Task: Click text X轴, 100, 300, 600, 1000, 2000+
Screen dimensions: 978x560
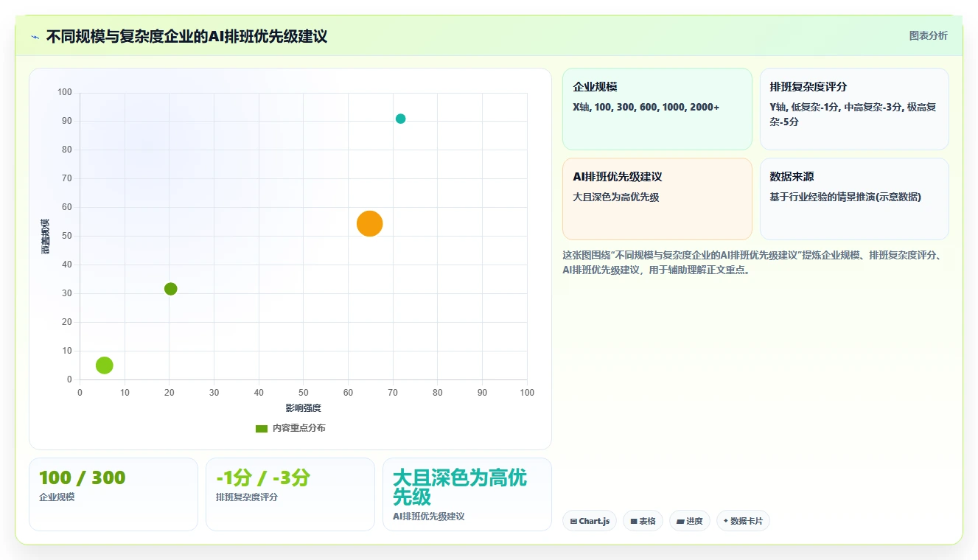Action: [x=646, y=107]
